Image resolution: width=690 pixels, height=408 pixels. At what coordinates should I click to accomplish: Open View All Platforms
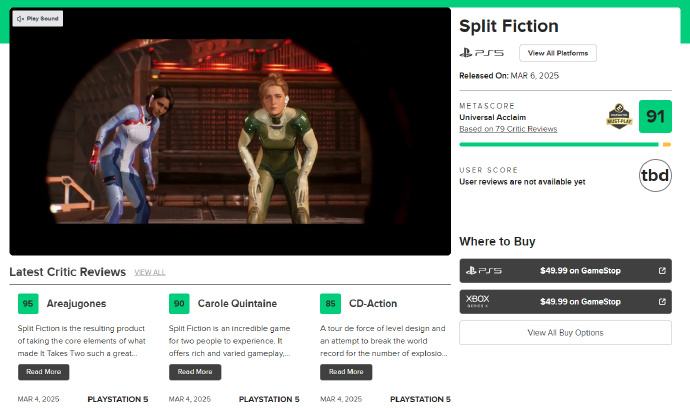[558, 53]
